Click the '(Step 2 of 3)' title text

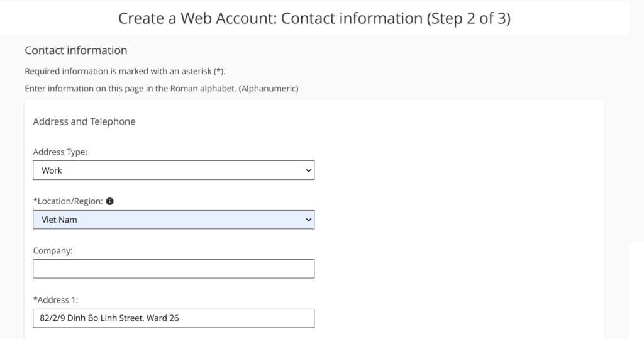pyautogui.click(x=469, y=18)
